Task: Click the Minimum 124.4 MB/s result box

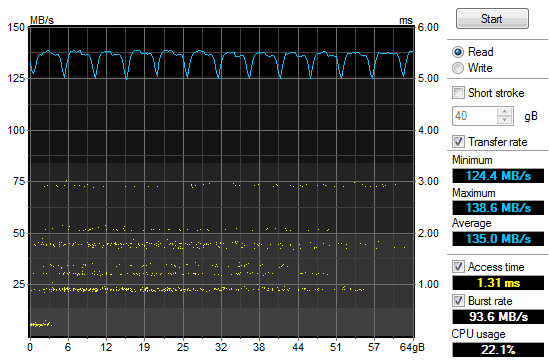Action: point(498,176)
